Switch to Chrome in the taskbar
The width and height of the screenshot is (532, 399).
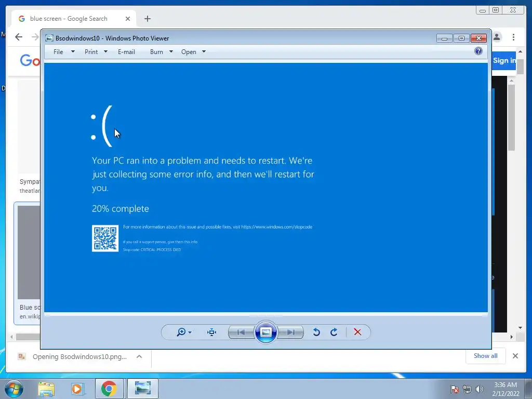click(109, 389)
